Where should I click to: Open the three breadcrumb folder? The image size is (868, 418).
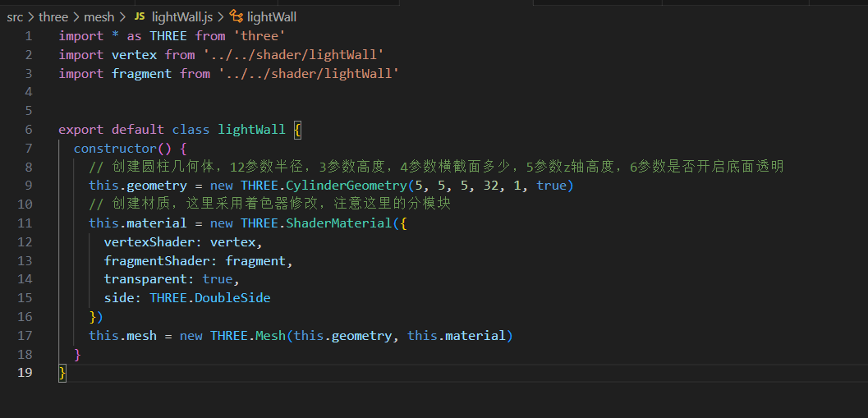tap(53, 16)
